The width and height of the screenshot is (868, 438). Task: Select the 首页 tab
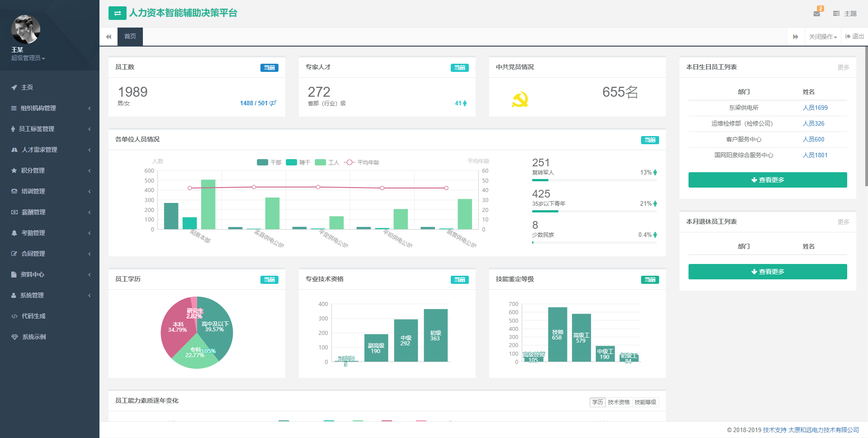pos(130,37)
